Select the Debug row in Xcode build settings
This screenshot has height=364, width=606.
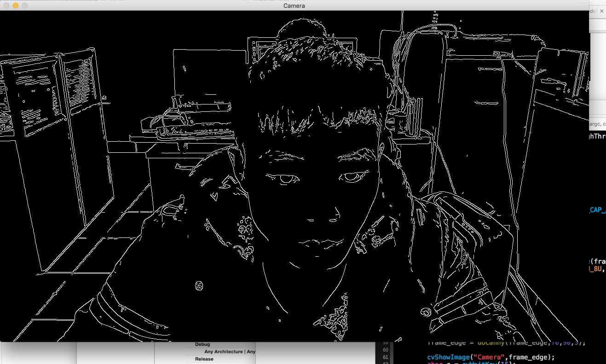pyautogui.click(x=202, y=344)
